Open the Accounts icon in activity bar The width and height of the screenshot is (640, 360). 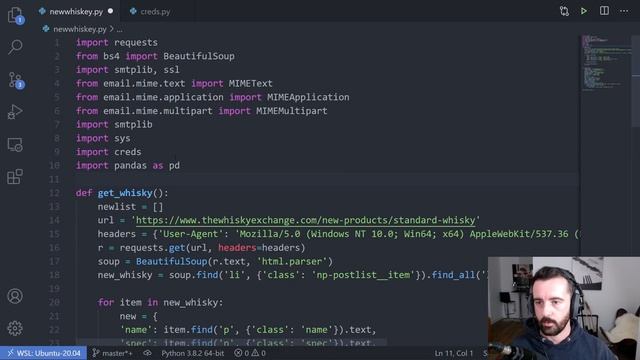click(15, 296)
